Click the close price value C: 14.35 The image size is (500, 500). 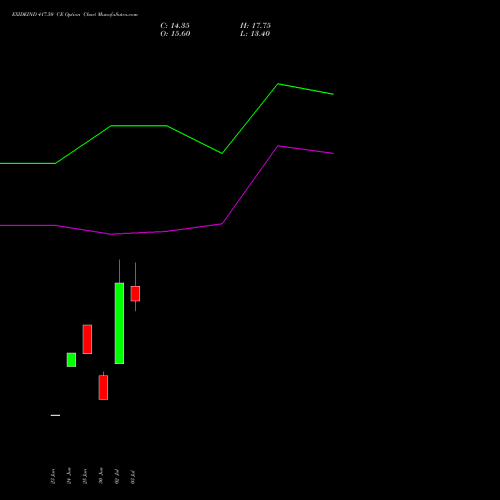[x=175, y=26]
